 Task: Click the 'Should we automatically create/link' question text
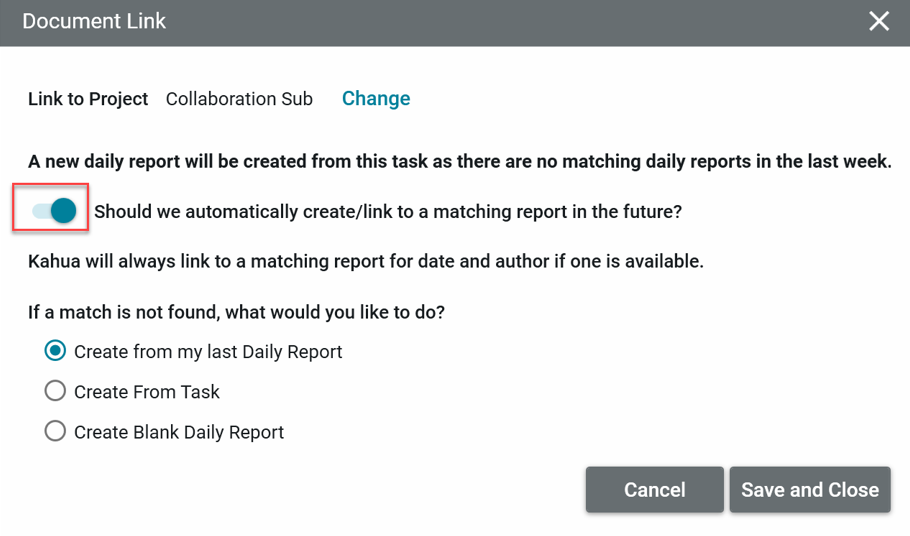click(387, 212)
